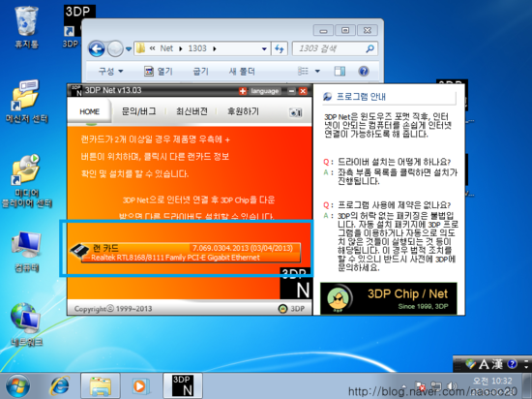Image resolution: width=532 pixels, height=399 pixels.
Task: Select the 문의/버그 tab
Action: click(x=138, y=111)
